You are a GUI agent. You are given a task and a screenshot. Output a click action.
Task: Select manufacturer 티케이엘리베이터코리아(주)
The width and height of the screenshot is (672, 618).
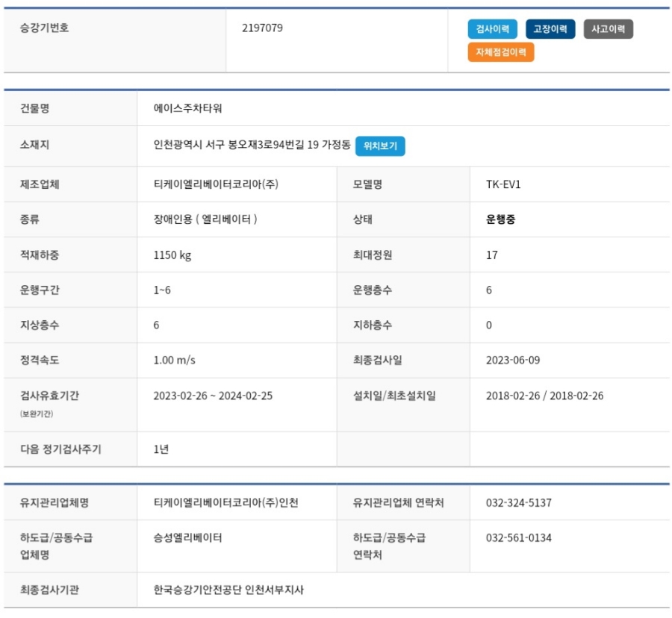pyautogui.click(x=216, y=184)
